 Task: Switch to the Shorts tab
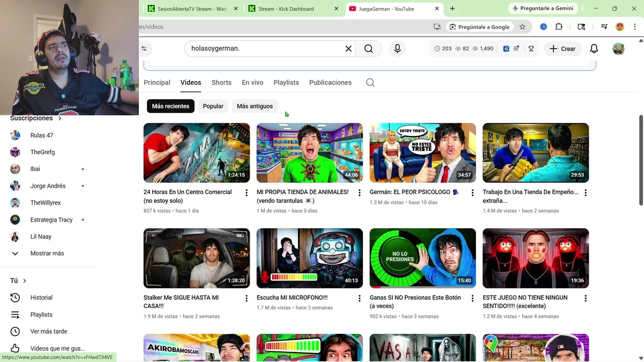(221, 82)
